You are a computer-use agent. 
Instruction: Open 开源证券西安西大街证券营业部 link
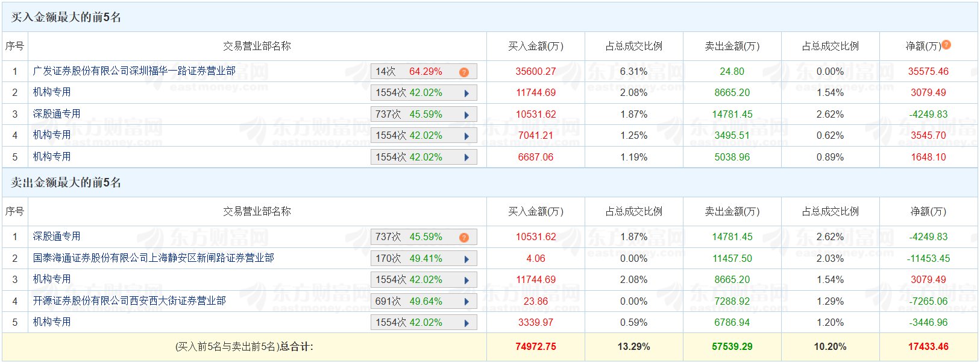coord(129,301)
